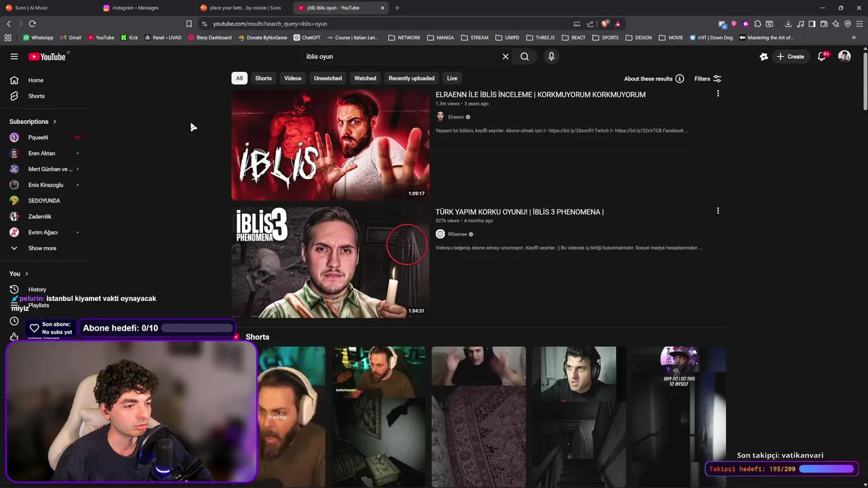Click the YouTube search input field

[x=400, y=56]
